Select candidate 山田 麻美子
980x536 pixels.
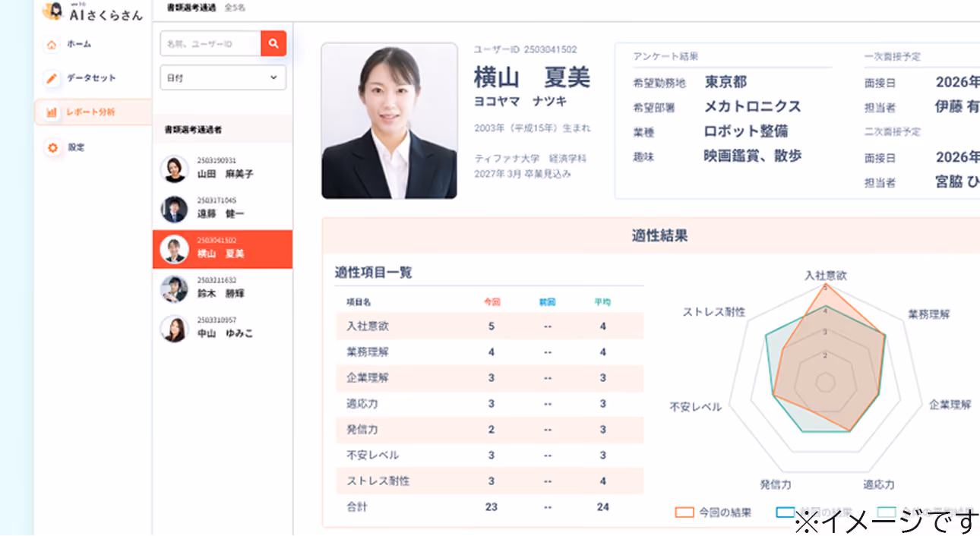223,169
